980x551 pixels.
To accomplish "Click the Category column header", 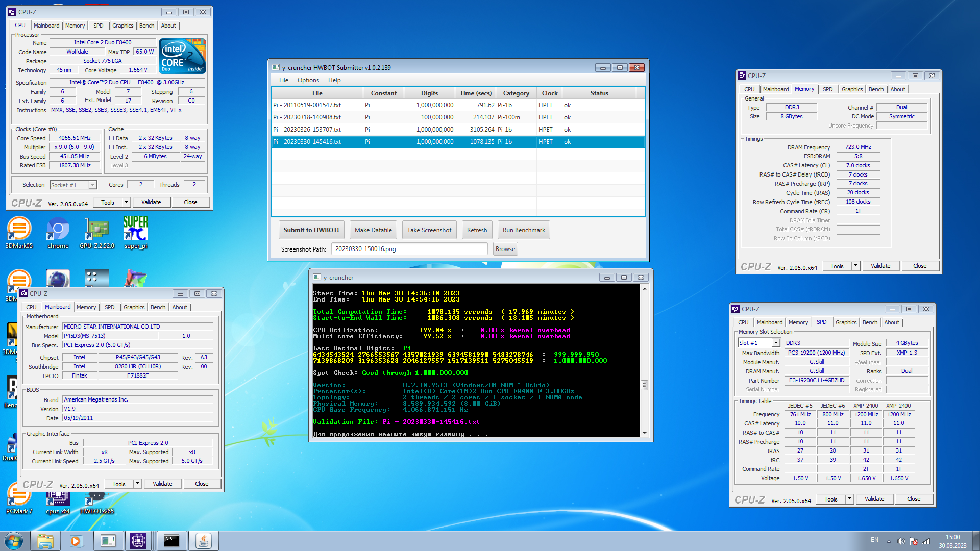I will pos(516,93).
